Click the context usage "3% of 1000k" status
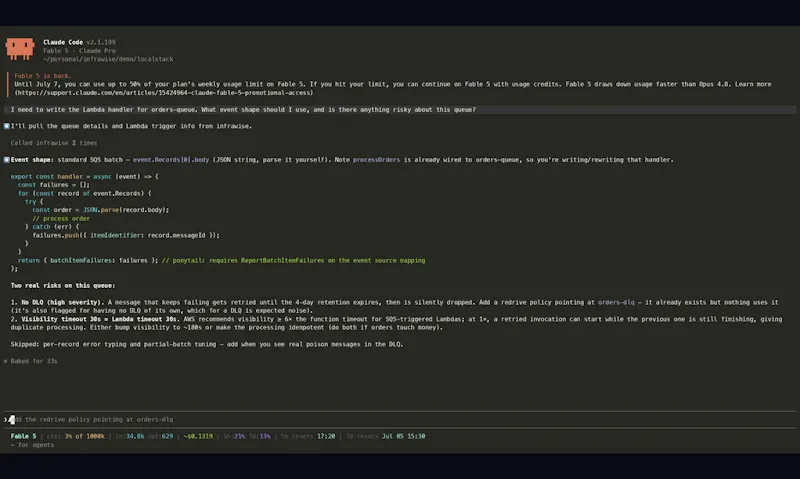The width and height of the screenshot is (800, 479). point(85,436)
